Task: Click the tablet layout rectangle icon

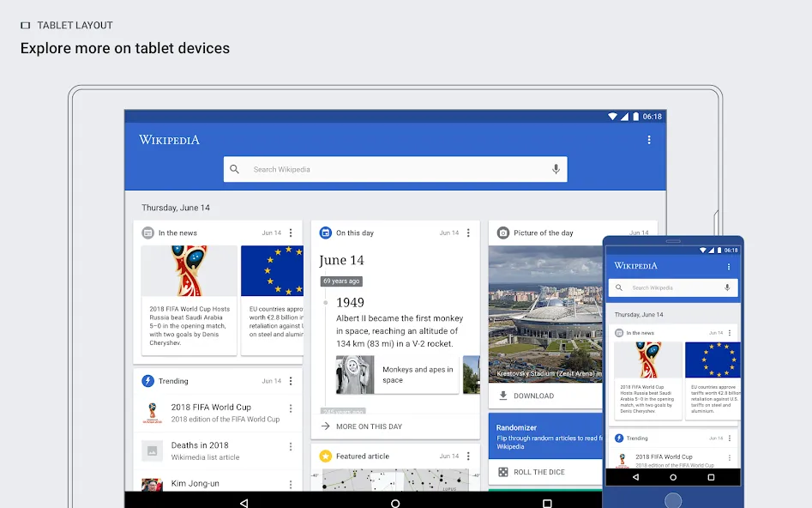Action: pyautogui.click(x=26, y=26)
